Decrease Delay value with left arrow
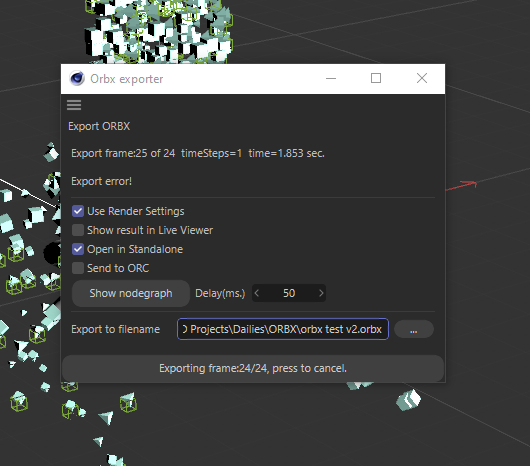Viewport: 530px width, 466px height. pos(257,293)
